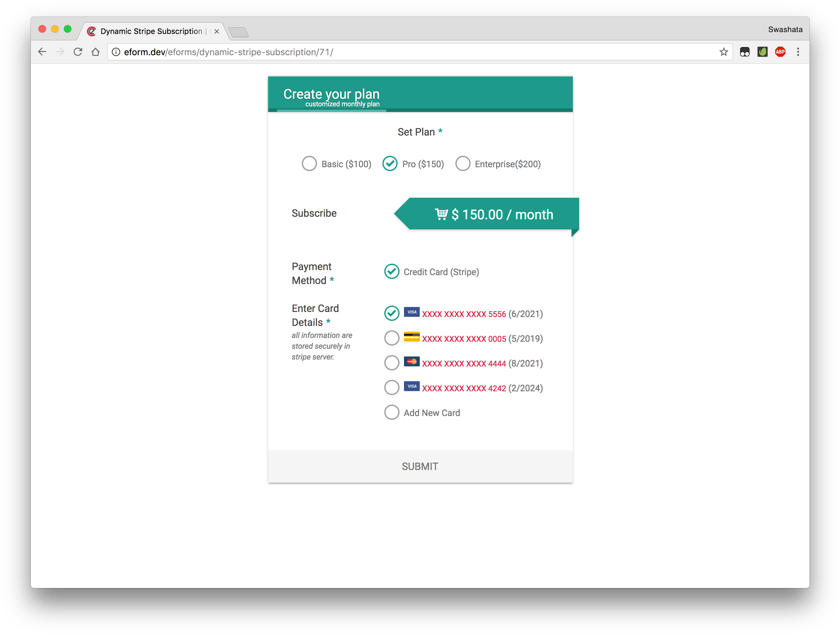Click the Visa icon for card 4242
This screenshot has height=635, width=840.
tap(411, 386)
